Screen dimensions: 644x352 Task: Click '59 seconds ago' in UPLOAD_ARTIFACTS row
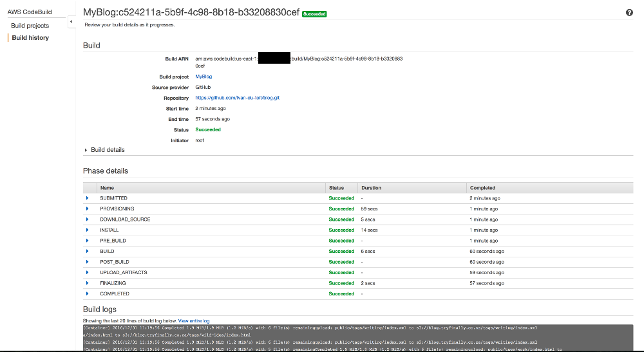coord(487,272)
